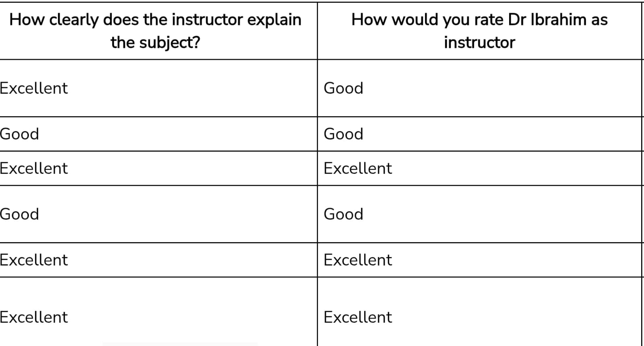Select 'Excellent' in fifth row of clarity column

coord(34,260)
